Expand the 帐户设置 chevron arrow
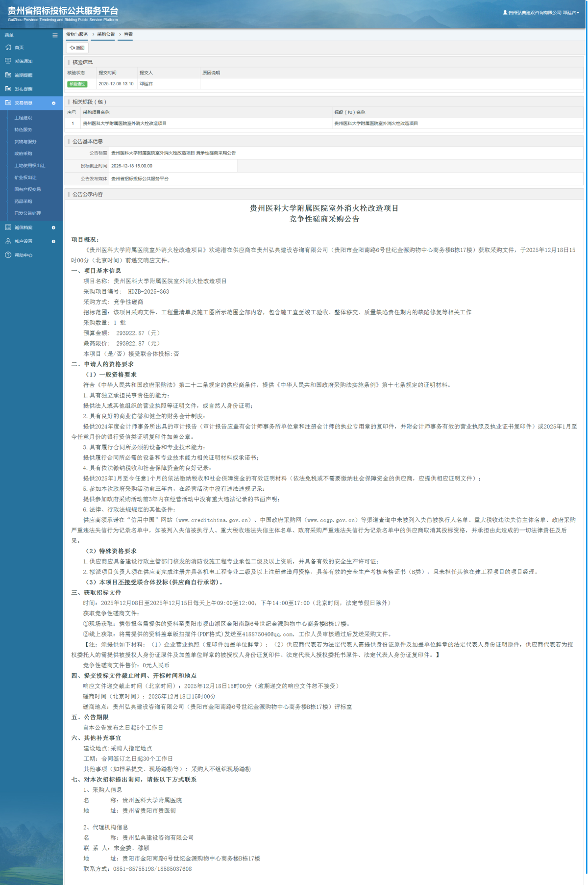588x885 pixels. (x=54, y=241)
